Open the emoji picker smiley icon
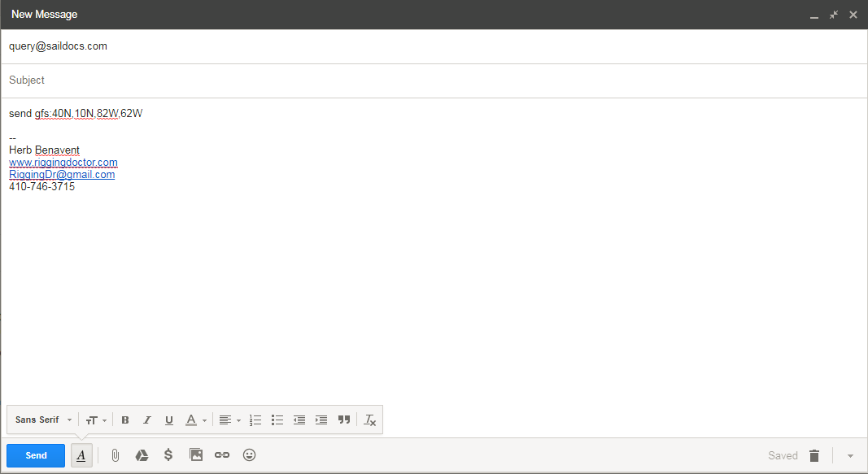Screen dimensions: 868x474 [249, 454]
